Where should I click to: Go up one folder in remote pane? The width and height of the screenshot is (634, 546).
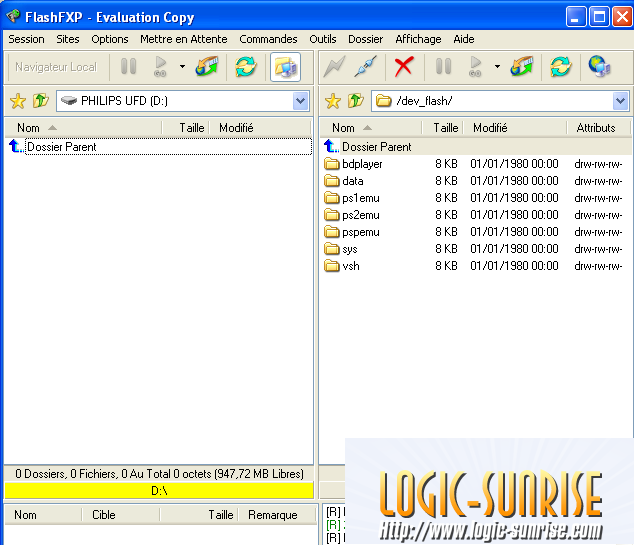(x=356, y=101)
